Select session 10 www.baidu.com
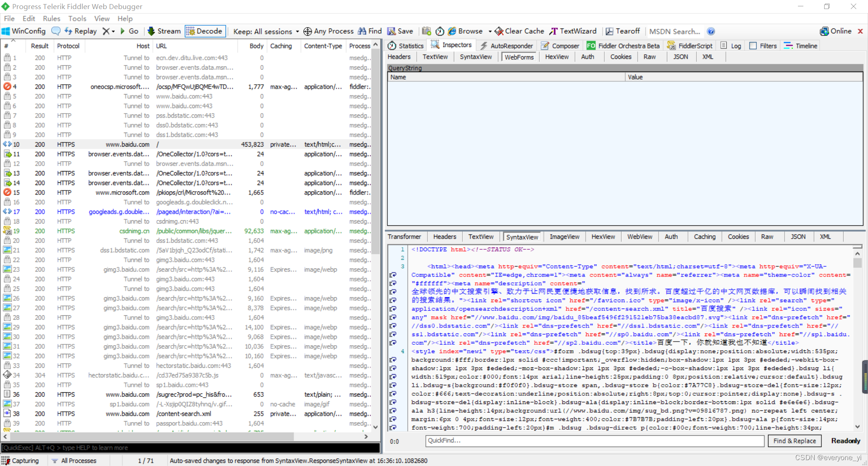The width and height of the screenshot is (868, 466). (187, 144)
